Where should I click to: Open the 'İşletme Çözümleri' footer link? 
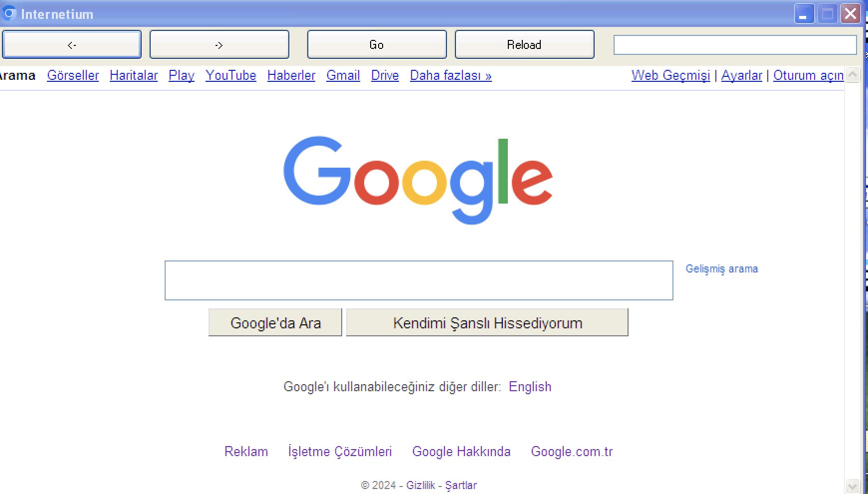(x=340, y=452)
